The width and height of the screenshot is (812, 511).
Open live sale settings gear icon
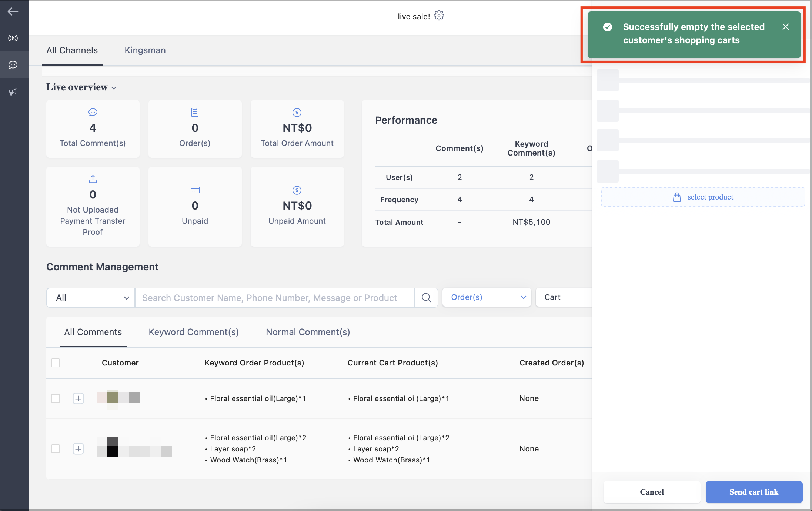(x=439, y=16)
